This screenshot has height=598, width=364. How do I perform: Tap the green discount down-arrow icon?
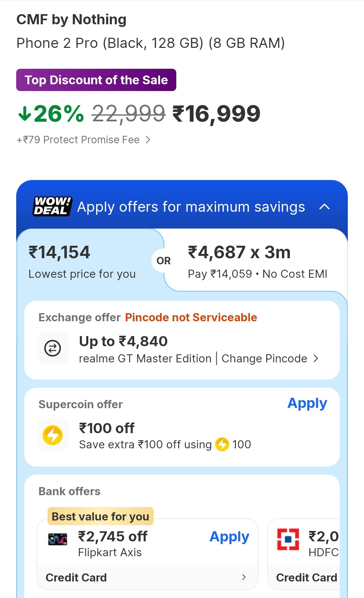pyautogui.click(x=25, y=114)
